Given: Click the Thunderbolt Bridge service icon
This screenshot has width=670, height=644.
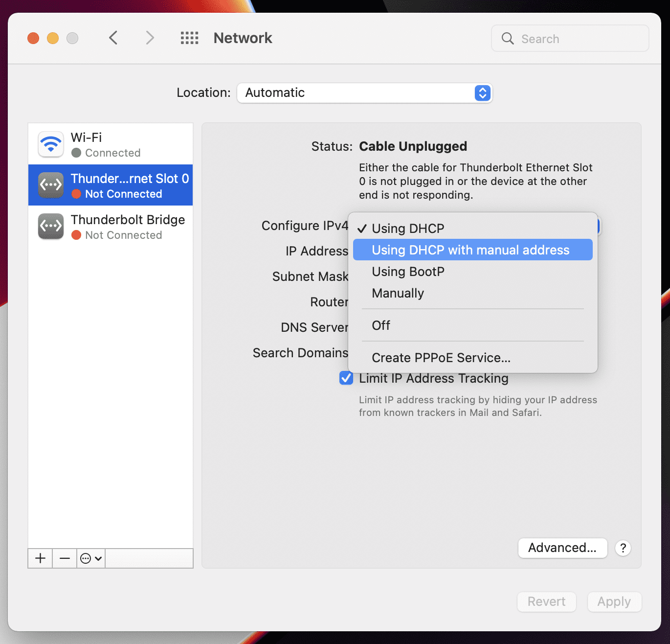Looking at the screenshot, I should [x=51, y=227].
